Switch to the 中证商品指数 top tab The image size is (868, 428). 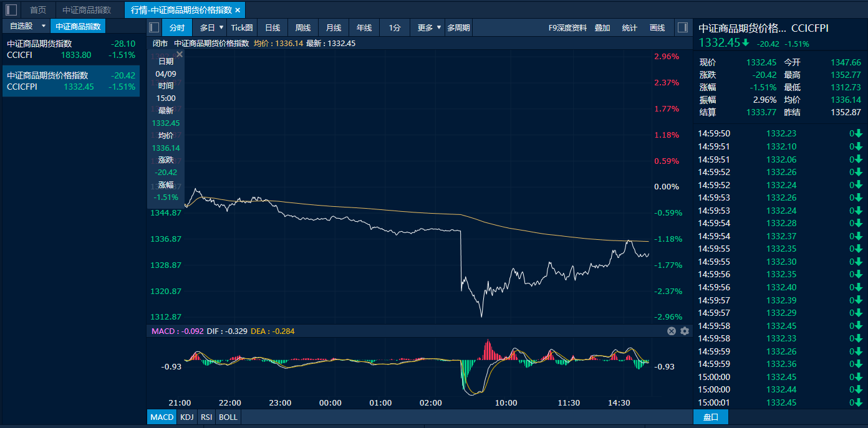point(87,10)
